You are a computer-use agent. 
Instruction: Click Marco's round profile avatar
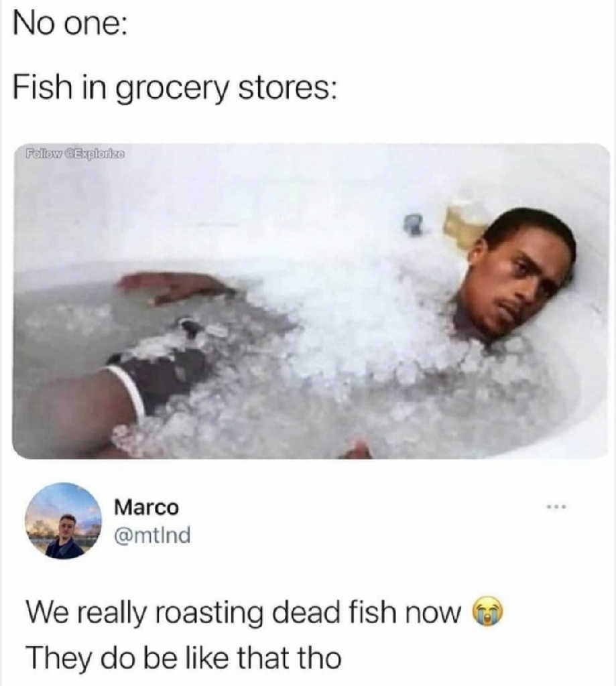(63, 521)
